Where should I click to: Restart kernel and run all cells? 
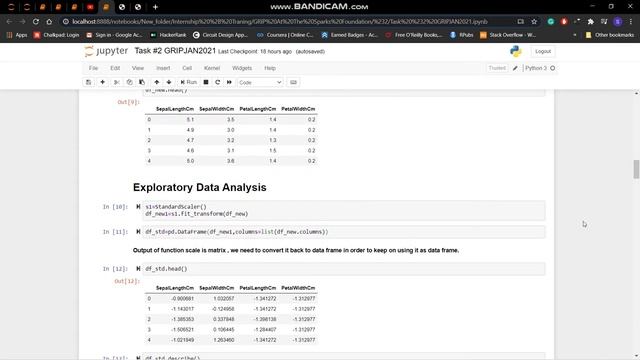tap(229, 82)
